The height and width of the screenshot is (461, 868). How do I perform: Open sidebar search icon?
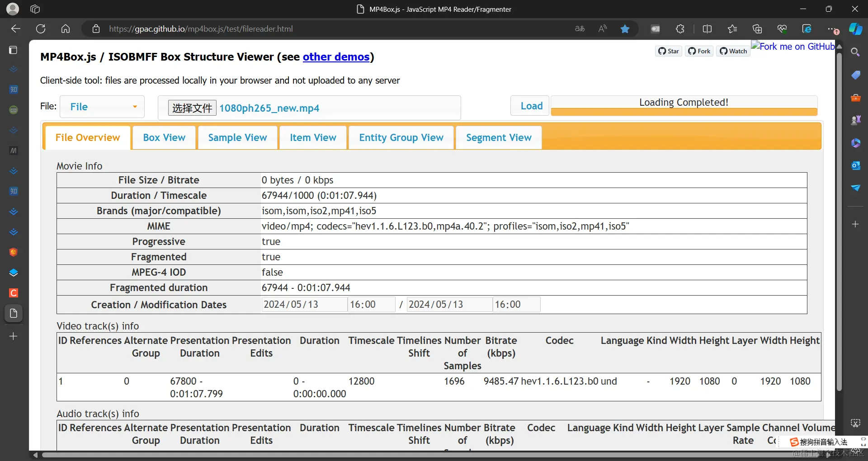click(855, 52)
